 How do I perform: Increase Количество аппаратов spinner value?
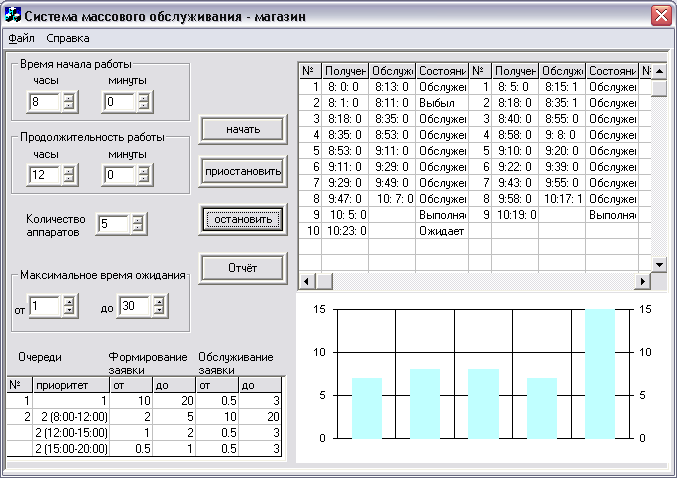[x=137, y=219]
